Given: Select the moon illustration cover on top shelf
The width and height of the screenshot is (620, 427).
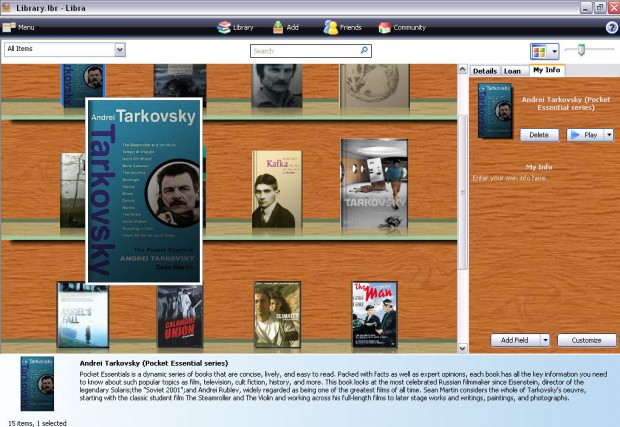Looking at the screenshot, I should (x=374, y=86).
